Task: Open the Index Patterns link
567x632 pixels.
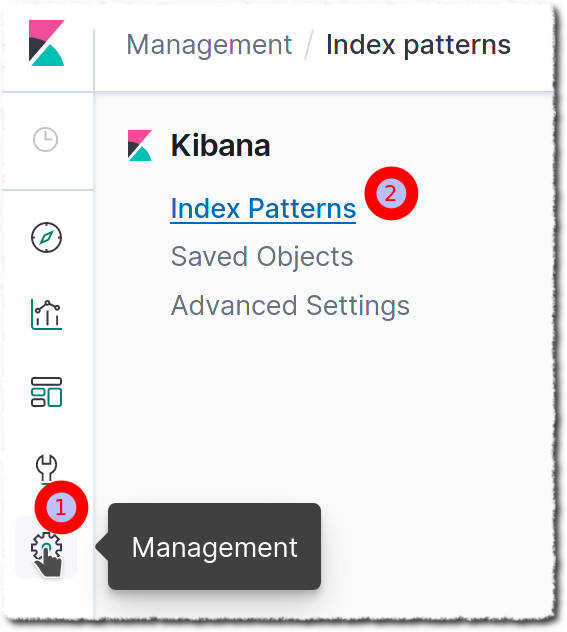Action: pyautogui.click(x=263, y=209)
